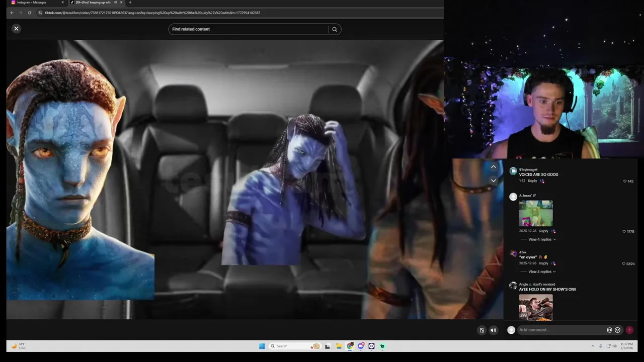
Task: Click the picture-in-picture icon under the video
Action: pyautogui.click(x=481, y=330)
